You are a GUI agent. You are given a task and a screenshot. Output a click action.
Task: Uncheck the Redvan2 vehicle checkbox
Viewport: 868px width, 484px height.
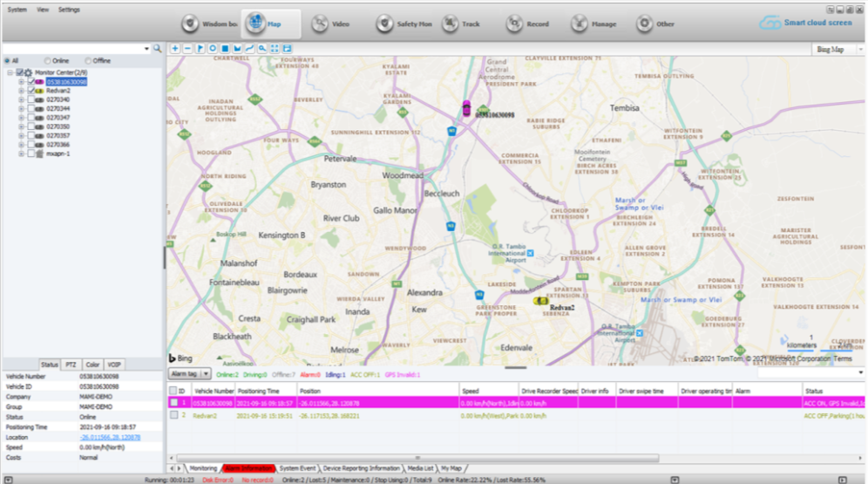click(31, 90)
